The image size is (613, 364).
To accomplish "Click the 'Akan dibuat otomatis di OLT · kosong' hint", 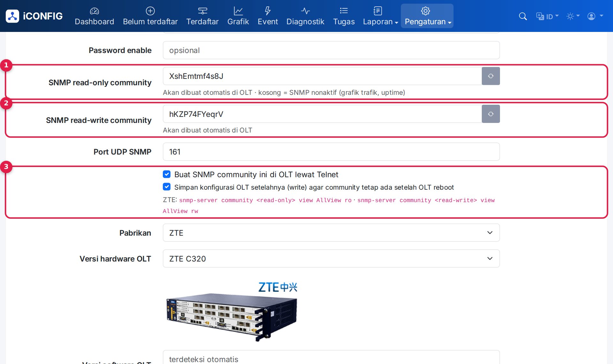I will tap(284, 93).
